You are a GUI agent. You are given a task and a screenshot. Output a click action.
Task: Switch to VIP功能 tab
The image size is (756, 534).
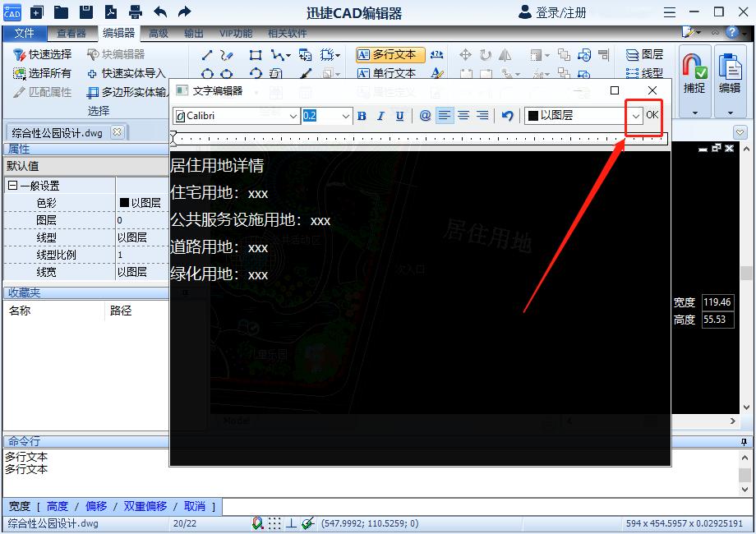click(x=236, y=33)
